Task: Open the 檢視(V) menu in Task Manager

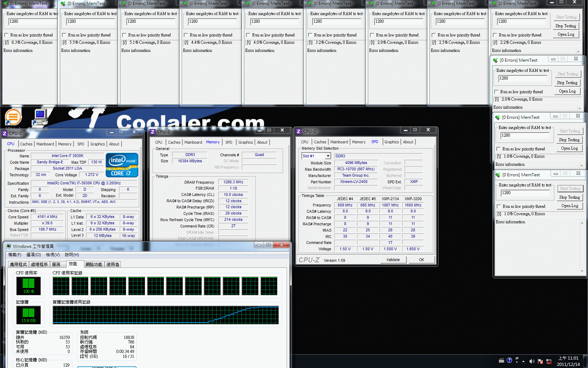Action: click(x=53, y=255)
